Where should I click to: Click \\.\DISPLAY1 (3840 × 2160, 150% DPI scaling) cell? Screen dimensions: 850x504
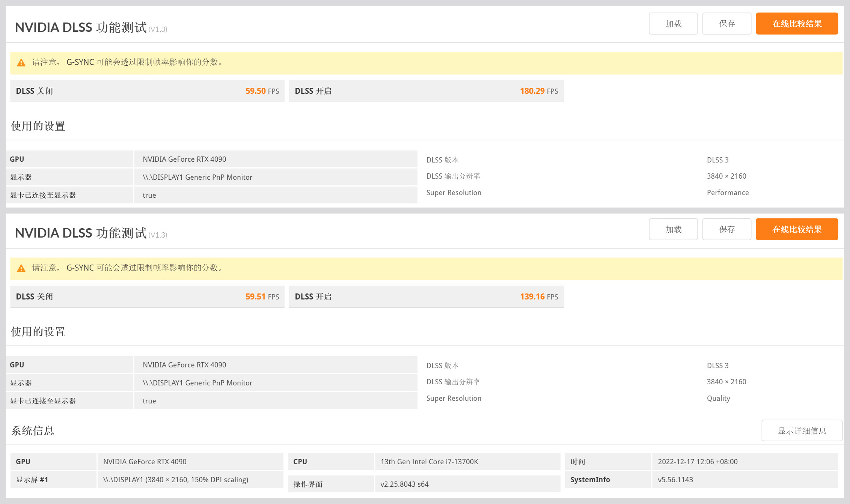point(190,480)
